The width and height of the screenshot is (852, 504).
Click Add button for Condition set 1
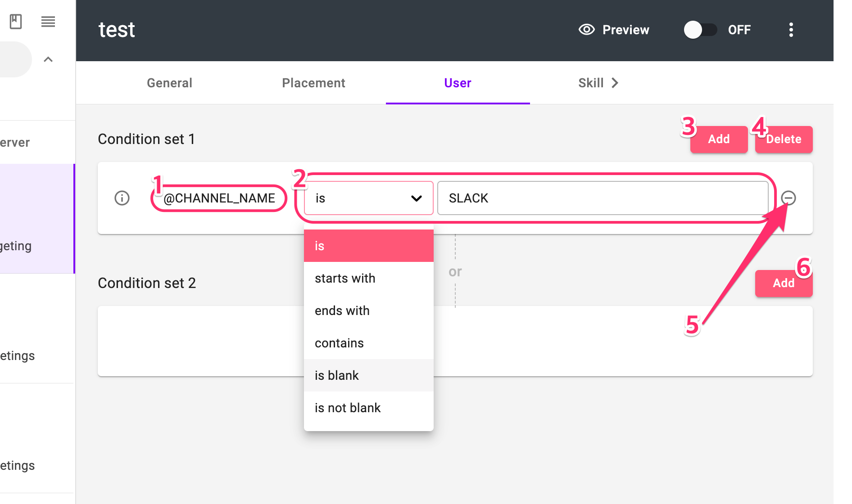(x=719, y=139)
